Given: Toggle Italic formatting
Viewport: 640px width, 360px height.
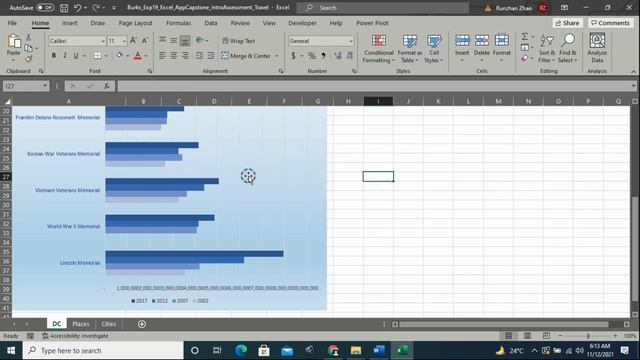Looking at the screenshot, I should coord(64,56).
